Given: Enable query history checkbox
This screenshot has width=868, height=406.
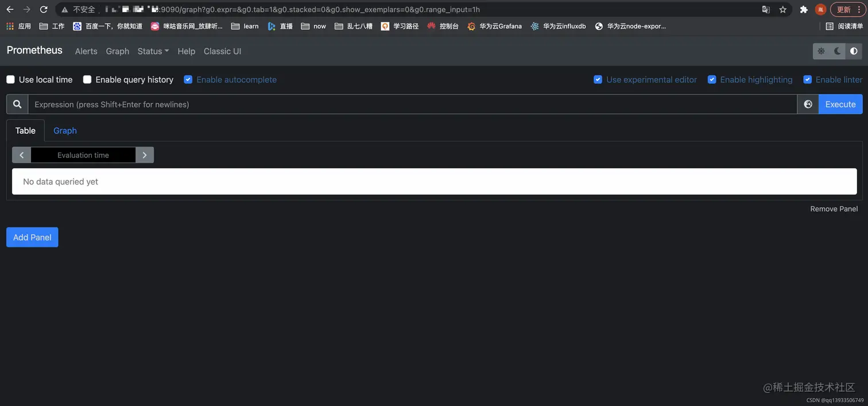Looking at the screenshot, I should (87, 80).
